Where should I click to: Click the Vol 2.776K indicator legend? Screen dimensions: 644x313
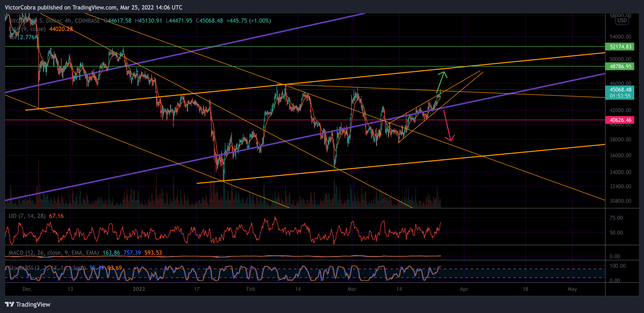click(23, 37)
